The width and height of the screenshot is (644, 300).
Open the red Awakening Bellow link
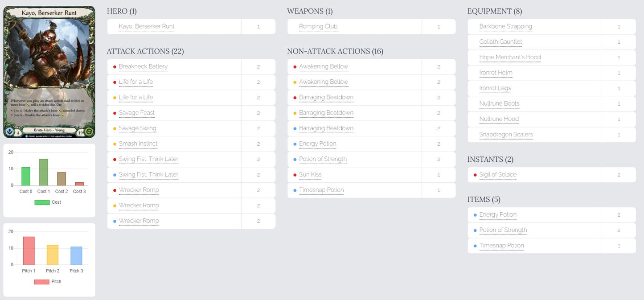tap(324, 66)
